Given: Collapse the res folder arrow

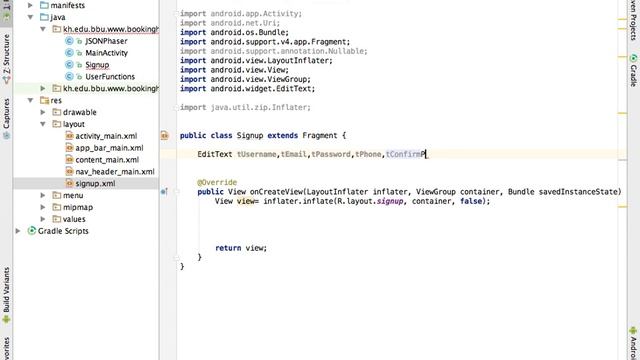Looking at the screenshot, I should click(30, 100).
